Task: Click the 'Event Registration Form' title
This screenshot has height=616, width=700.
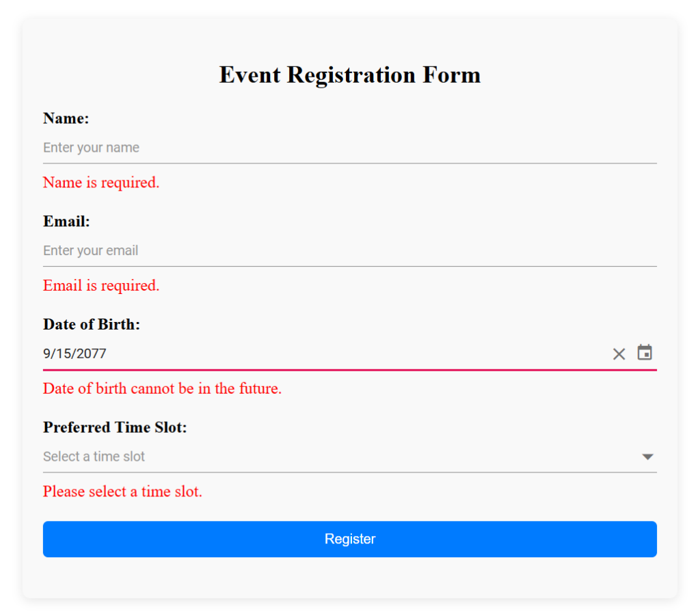Action: [350, 75]
